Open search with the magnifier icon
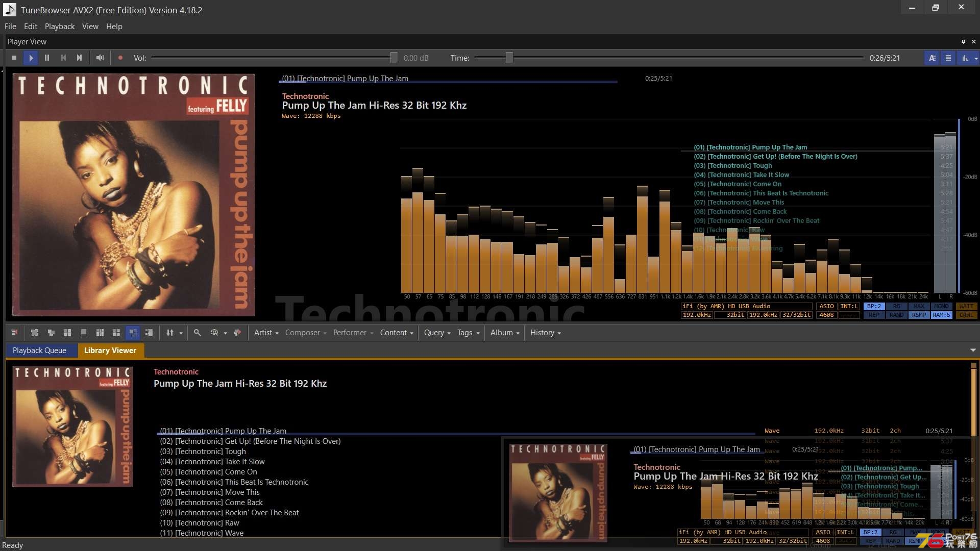The height and width of the screenshot is (551, 980). click(x=197, y=333)
